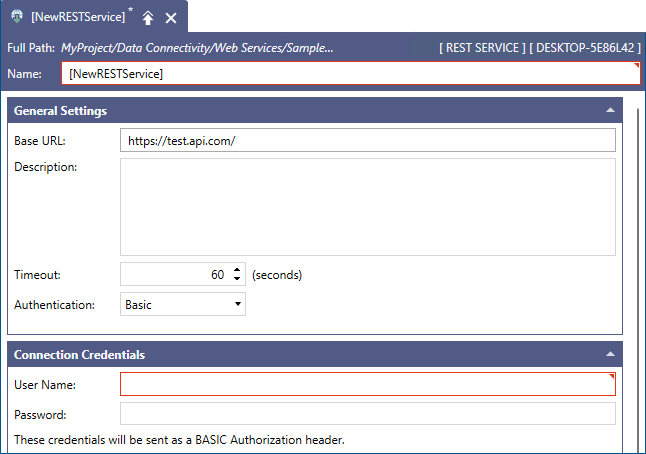Click the Description text area
Viewport: 646px width, 454px height.
[x=368, y=207]
